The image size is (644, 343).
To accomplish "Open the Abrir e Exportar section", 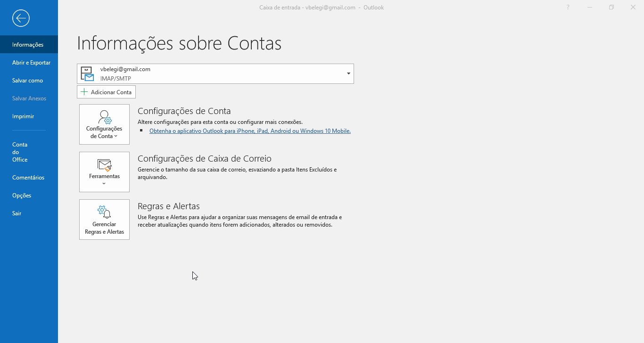I will click(29, 63).
